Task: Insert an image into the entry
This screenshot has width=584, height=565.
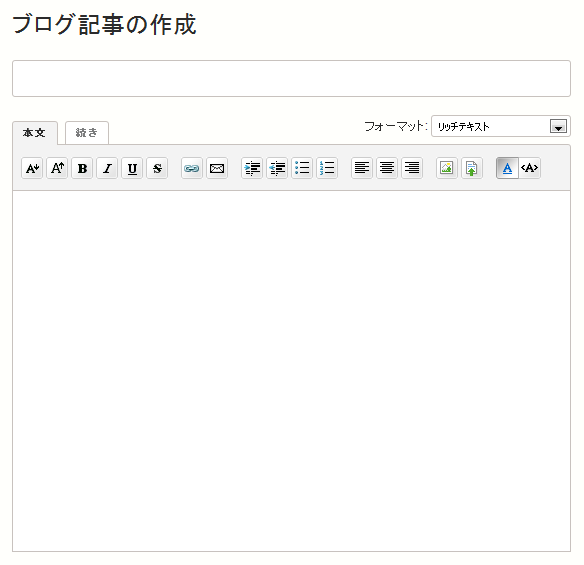Action: point(447,168)
